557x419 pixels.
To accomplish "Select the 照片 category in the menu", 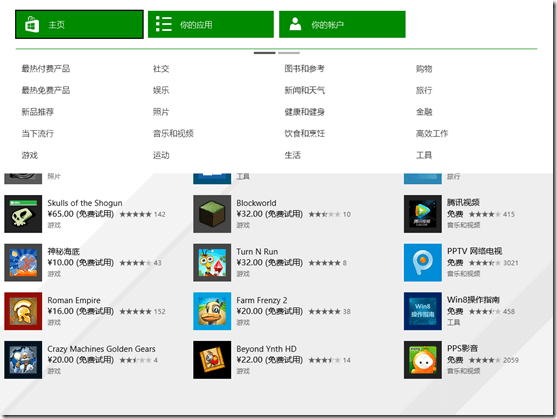I will click(x=161, y=112).
